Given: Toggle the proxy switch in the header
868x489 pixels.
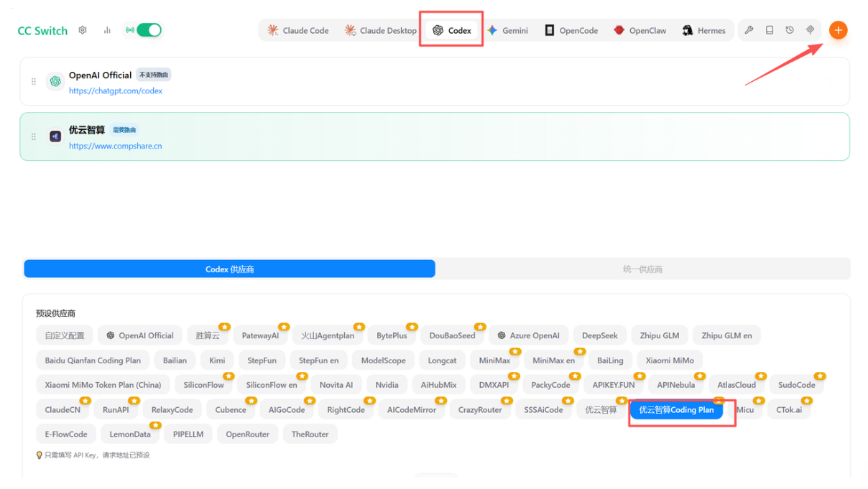Looking at the screenshot, I should (149, 30).
